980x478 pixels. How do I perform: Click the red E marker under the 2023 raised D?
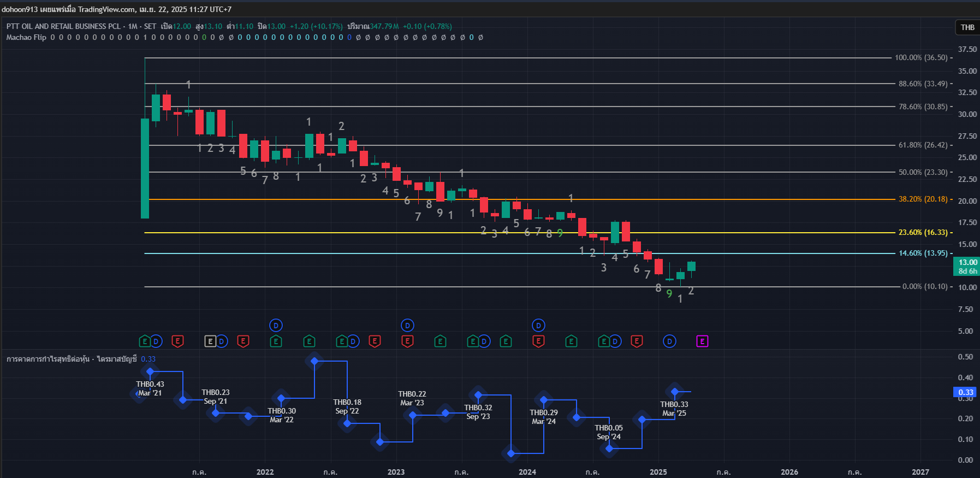click(407, 341)
